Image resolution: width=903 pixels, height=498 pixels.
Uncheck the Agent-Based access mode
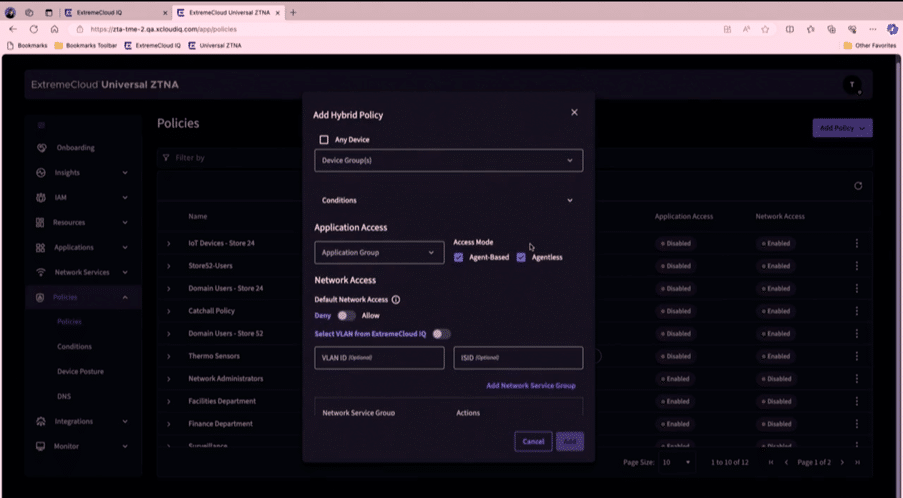click(x=458, y=257)
